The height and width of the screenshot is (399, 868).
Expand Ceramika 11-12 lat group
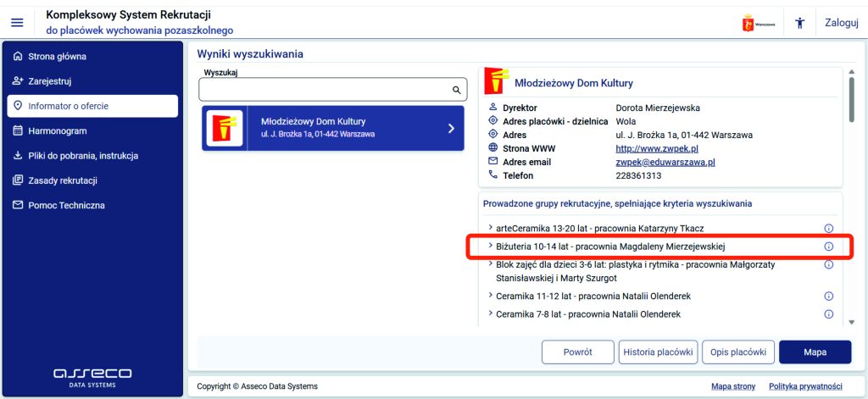491,296
